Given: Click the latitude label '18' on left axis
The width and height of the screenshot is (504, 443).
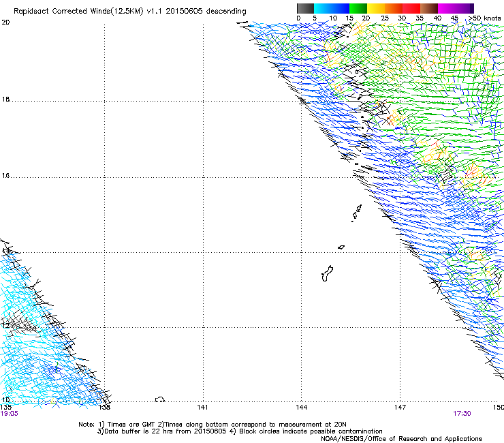Looking at the screenshot, I should pos(5,100).
